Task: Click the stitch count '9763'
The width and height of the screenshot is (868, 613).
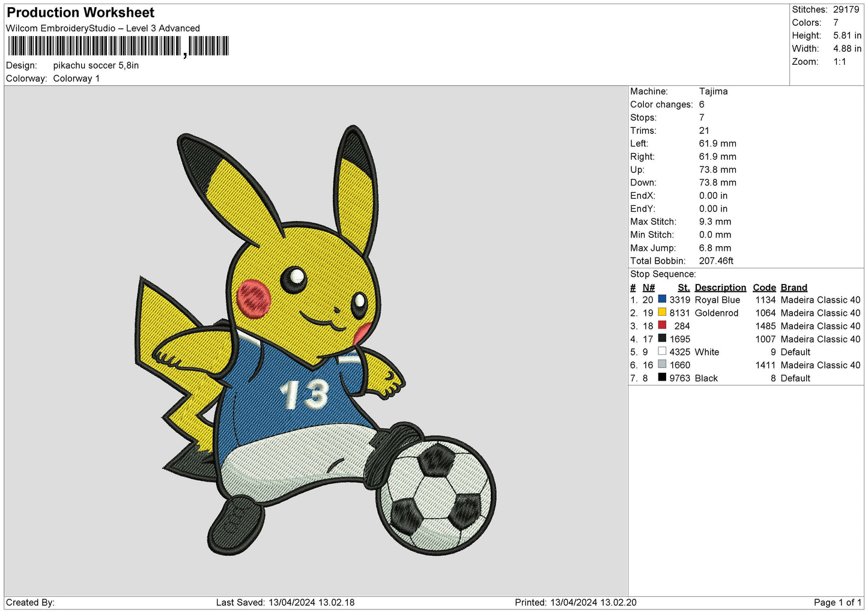Action: [x=680, y=378]
